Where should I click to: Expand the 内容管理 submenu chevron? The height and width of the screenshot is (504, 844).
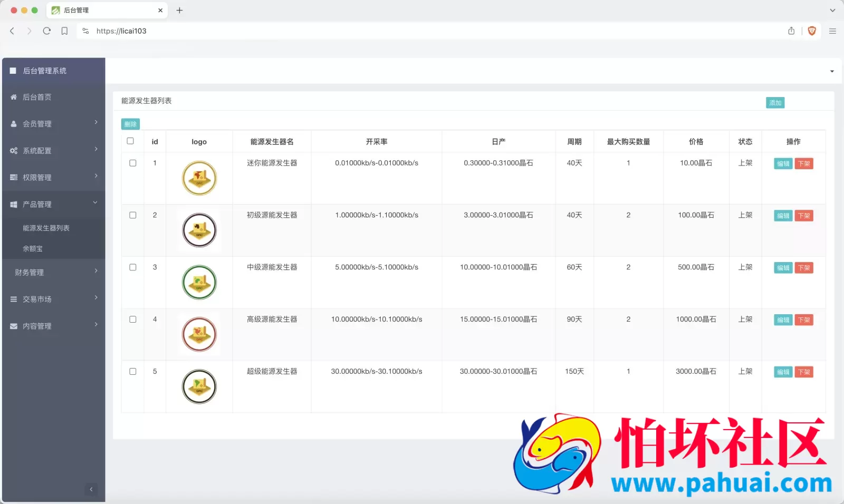[96, 325]
